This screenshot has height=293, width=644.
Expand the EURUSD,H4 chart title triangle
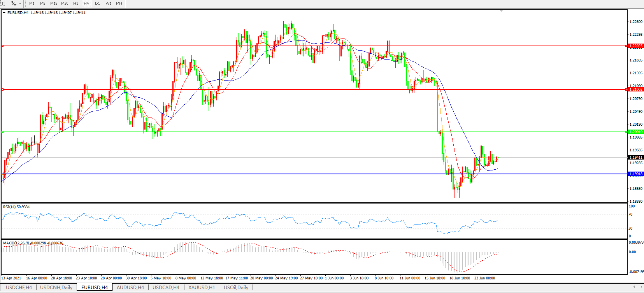tap(4, 13)
